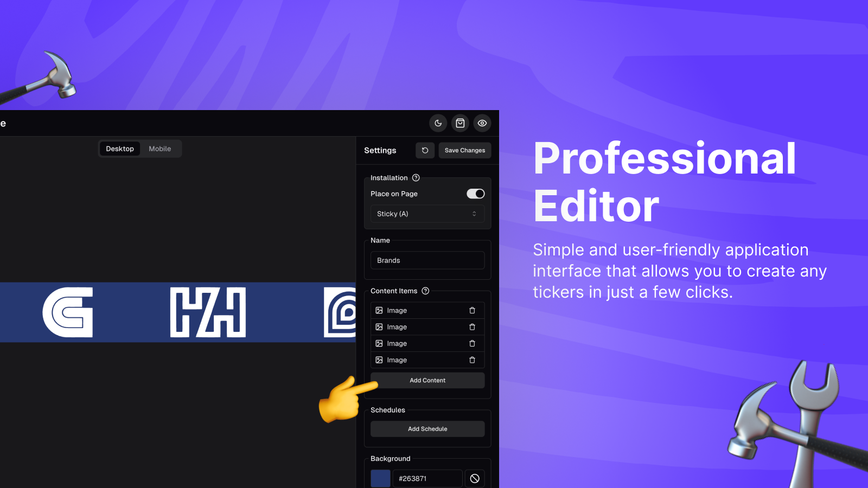868x488 pixels.
Task: Click the eye preview icon
Action: click(x=482, y=123)
